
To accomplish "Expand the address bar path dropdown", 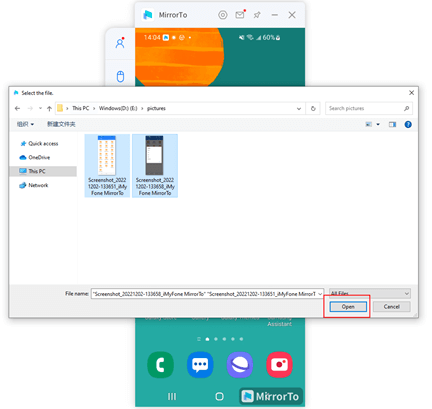I will pos(299,109).
